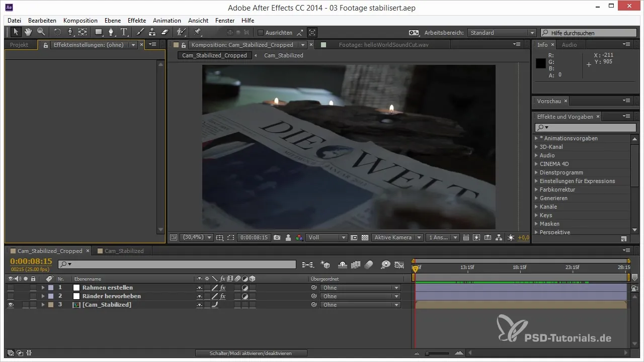Click the Effekte und Vorgaben search field
The image size is (644, 362).
click(x=585, y=128)
